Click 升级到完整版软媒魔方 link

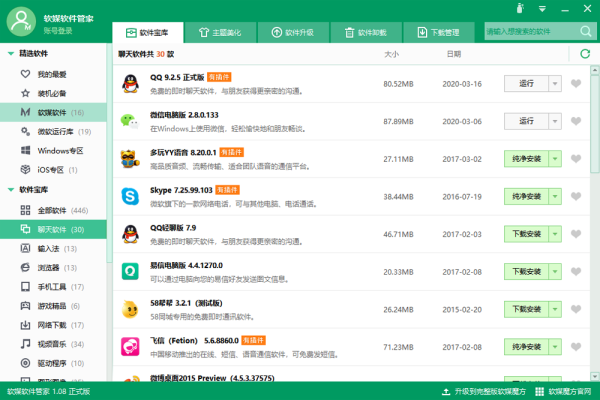pos(484,391)
